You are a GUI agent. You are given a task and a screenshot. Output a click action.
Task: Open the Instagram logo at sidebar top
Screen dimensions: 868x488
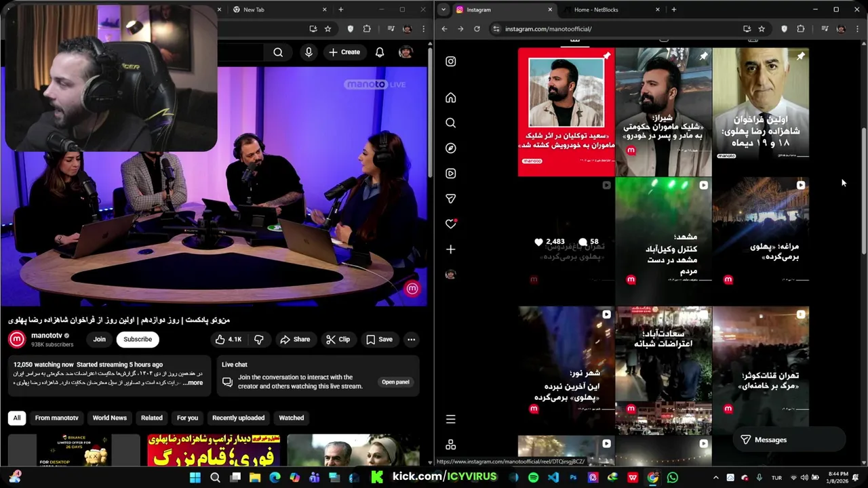[x=451, y=62]
